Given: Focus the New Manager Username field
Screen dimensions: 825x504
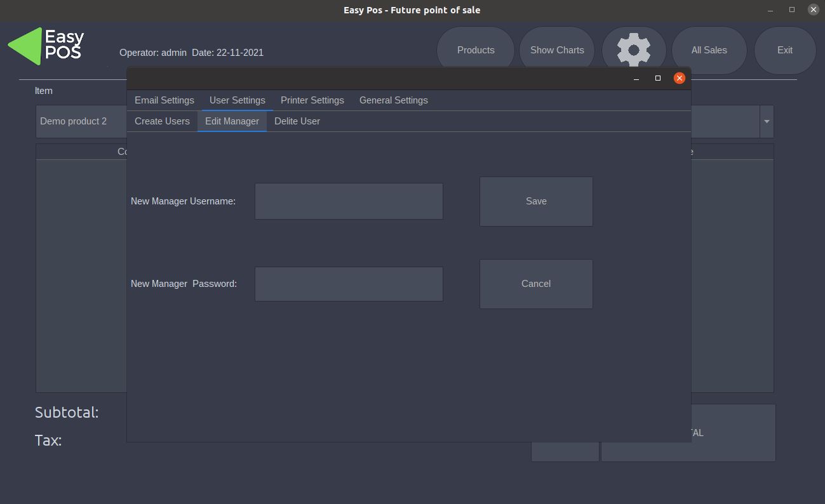Looking at the screenshot, I should click(x=349, y=201).
